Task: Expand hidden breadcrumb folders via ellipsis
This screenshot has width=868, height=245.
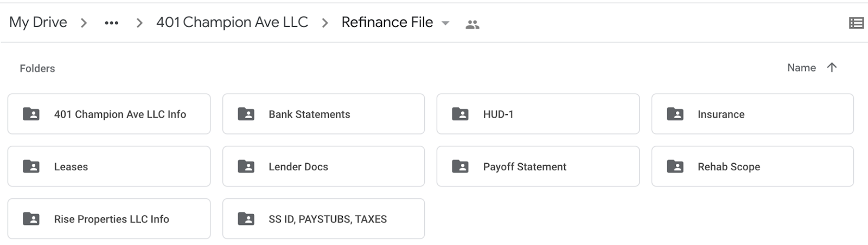Action: [x=111, y=23]
